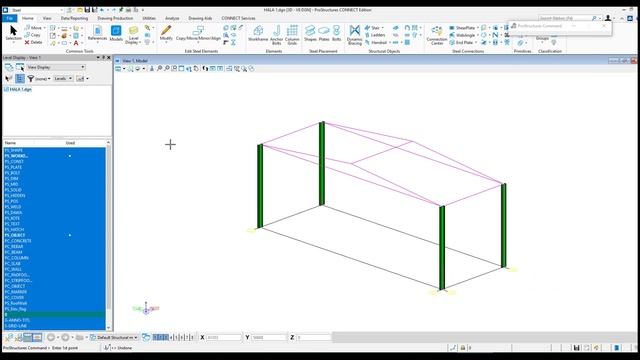Select the PC_SLAB level row

(55, 264)
